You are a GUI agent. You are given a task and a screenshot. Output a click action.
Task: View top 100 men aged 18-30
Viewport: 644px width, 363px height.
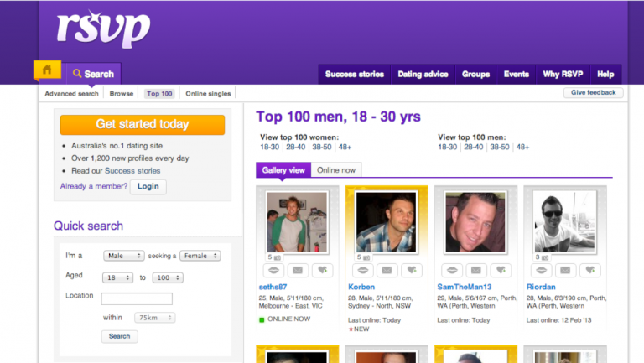click(x=447, y=147)
